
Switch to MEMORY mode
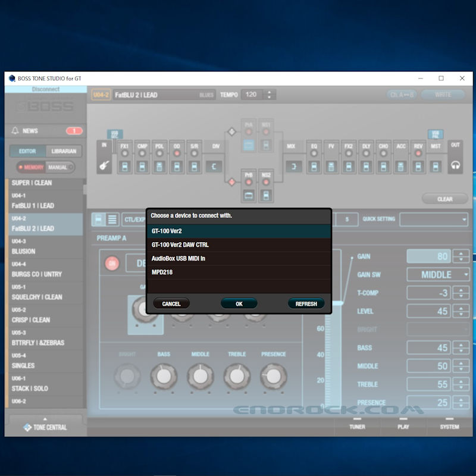(31, 168)
